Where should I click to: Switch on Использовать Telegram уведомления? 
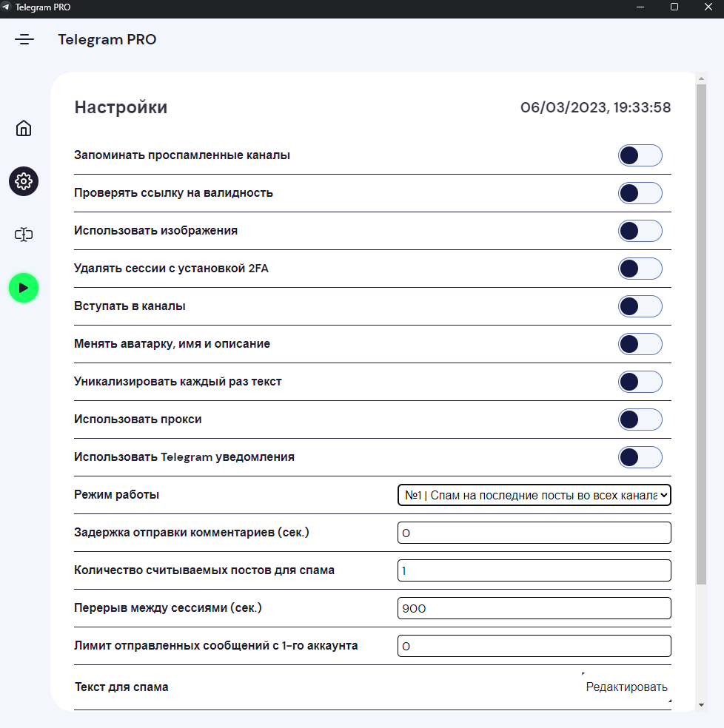point(640,457)
